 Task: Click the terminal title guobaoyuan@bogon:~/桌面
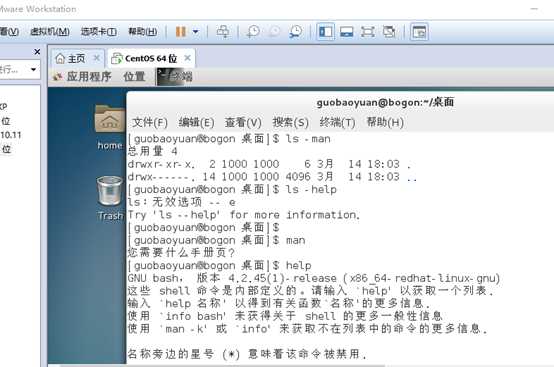(385, 102)
